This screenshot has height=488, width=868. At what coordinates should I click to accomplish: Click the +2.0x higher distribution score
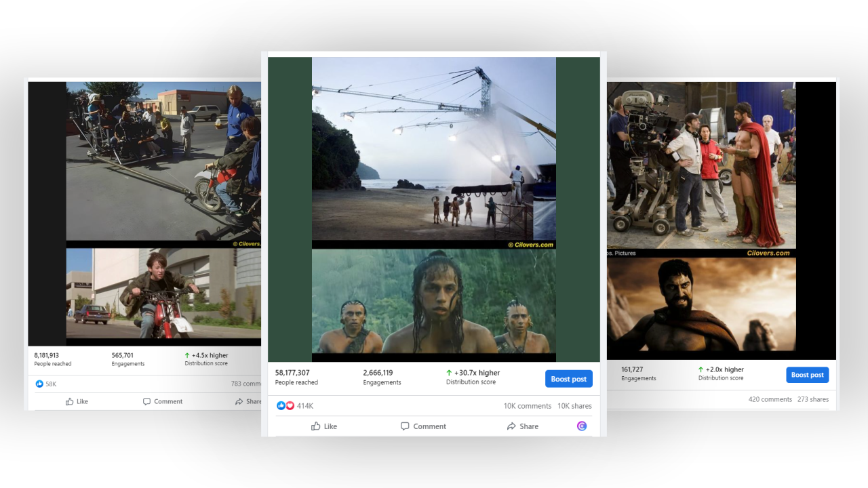coord(721,373)
